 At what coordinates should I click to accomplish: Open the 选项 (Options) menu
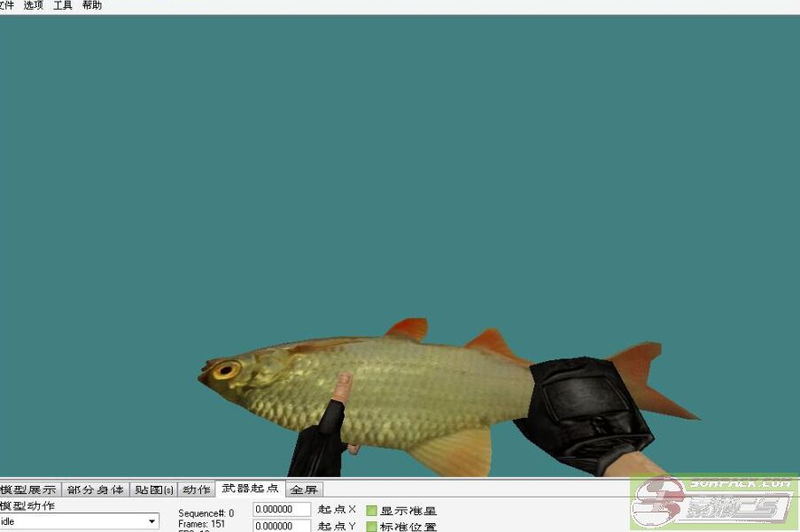pos(33,5)
